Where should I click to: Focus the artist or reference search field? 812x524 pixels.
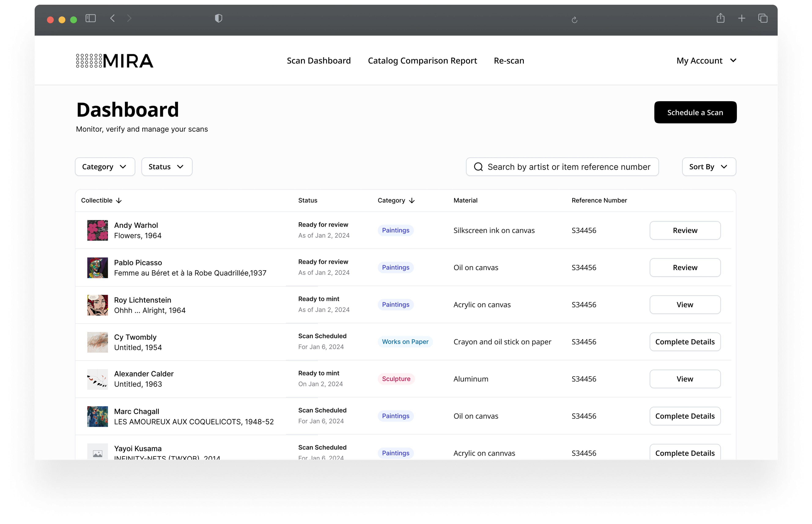pyautogui.click(x=562, y=167)
